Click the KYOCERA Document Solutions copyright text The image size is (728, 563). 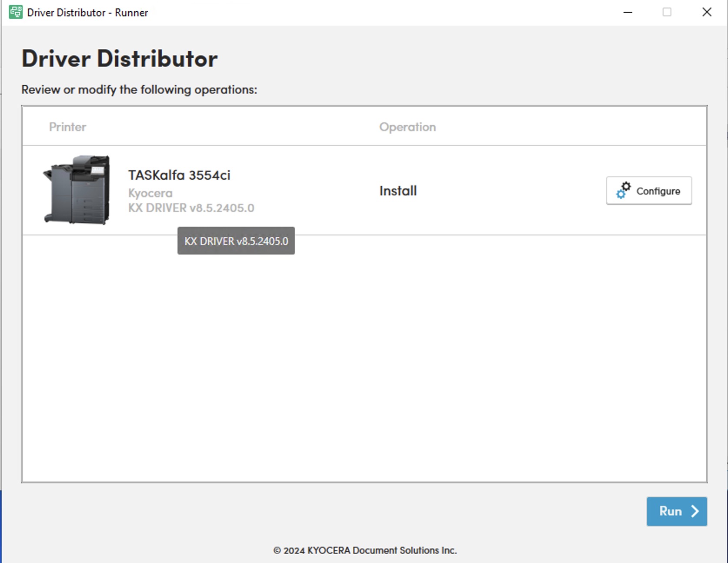coord(365,550)
